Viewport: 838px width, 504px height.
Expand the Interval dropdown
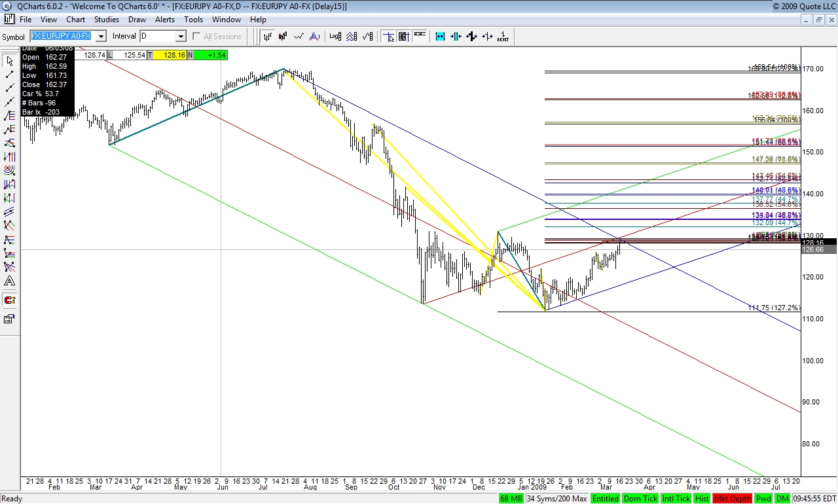pyautogui.click(x=181, y=37)
